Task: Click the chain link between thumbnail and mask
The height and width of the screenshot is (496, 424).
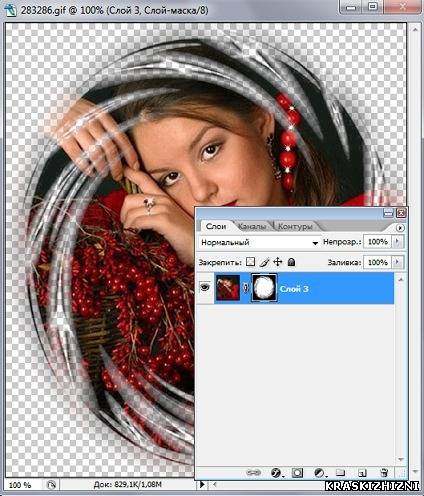Action: point(246,288)
